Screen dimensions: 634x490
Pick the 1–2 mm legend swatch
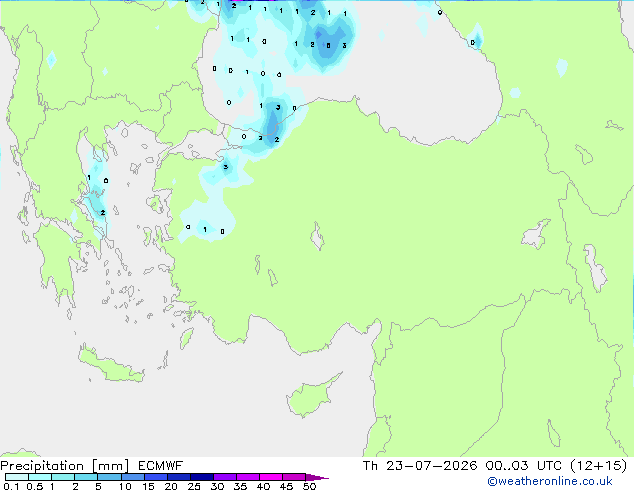tap(63, 477)
